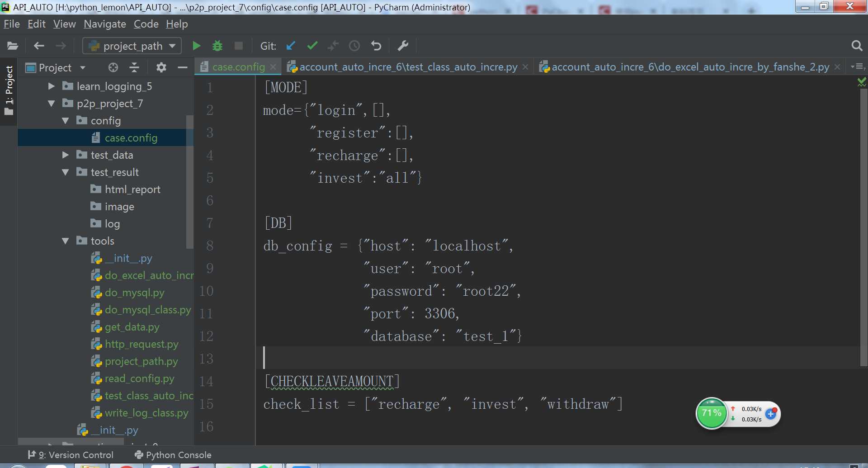
Task: Show Git history clock icon
Action: [x=354, y=46]
